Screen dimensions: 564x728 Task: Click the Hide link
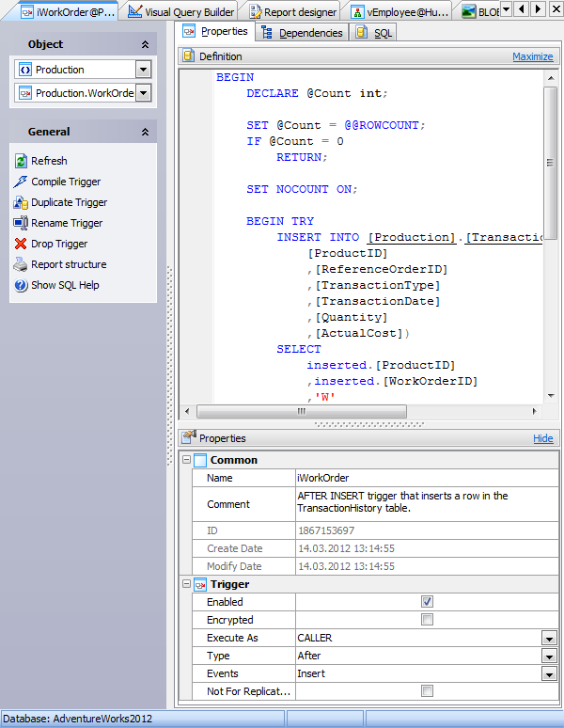point(542,438)
